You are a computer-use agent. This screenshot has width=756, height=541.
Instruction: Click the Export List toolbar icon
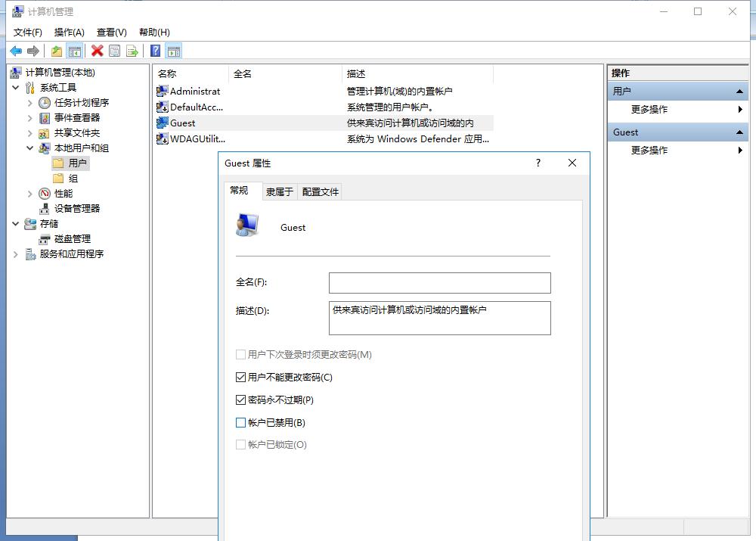point(132,51)
